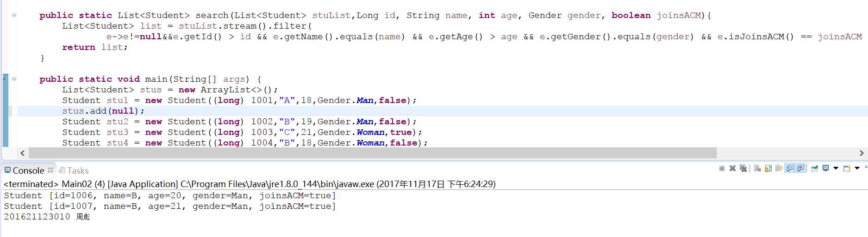Click 'Gender.Woman' in the stu3 line
The width and height of the screenshot is (868, 237).
[x=351, y=132]
